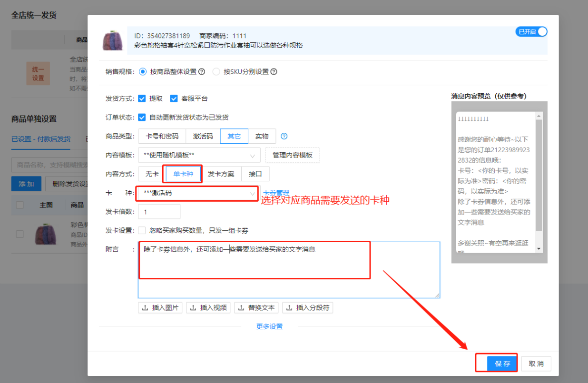The image size is (588, 383).
Task: Click the help icon next to 按SKU分别设置
Action: tap(274, 72)
